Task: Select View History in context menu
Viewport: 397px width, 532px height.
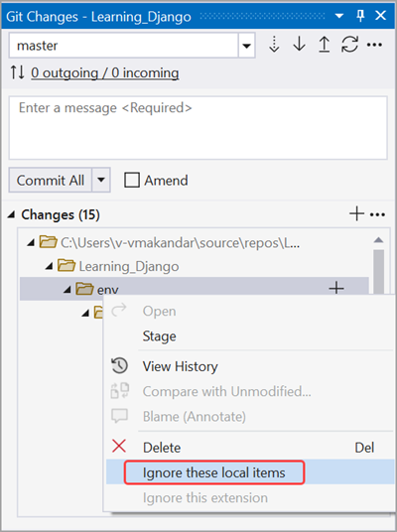Action: (x=181, y=366)
